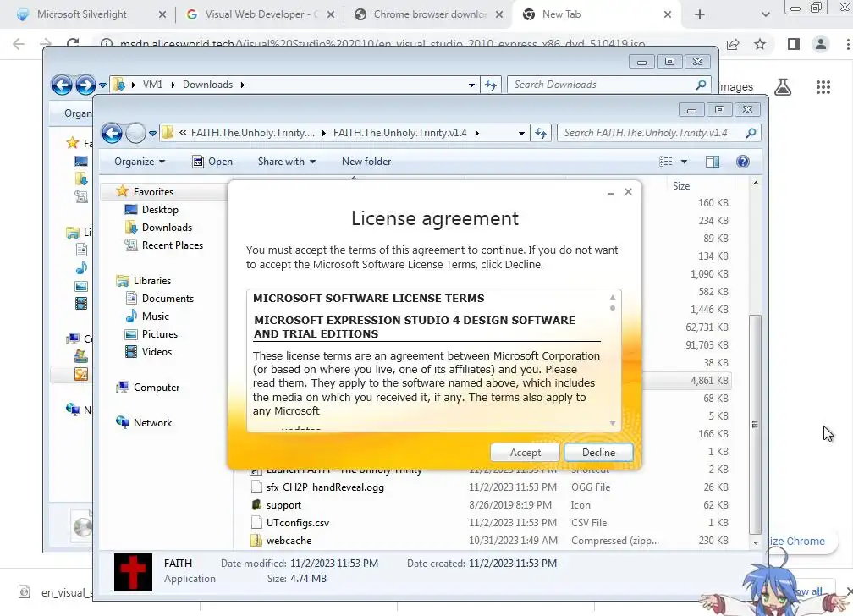853x616 pixels.
Task: Open Share with dropdown
Action: (x=287, y=162)
